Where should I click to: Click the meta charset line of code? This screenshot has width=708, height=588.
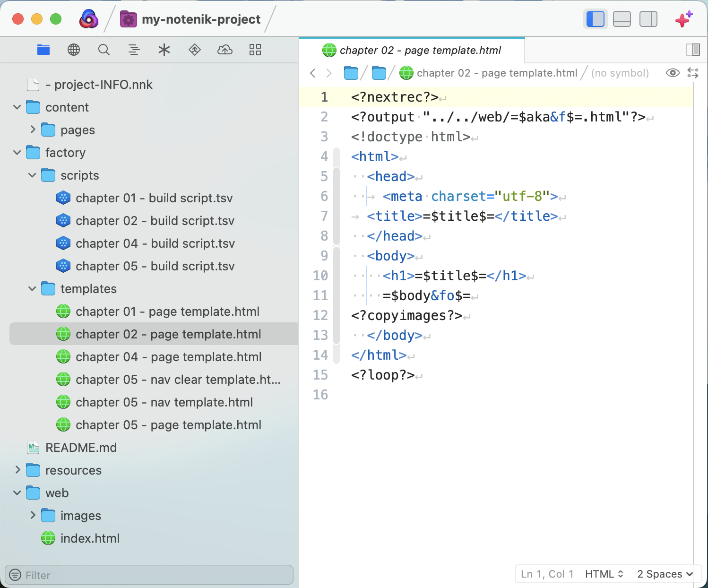[470, 196]
